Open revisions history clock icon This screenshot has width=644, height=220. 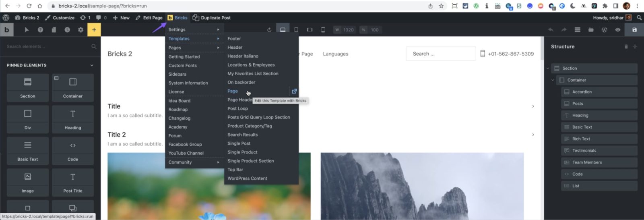[x=67, y=30]
